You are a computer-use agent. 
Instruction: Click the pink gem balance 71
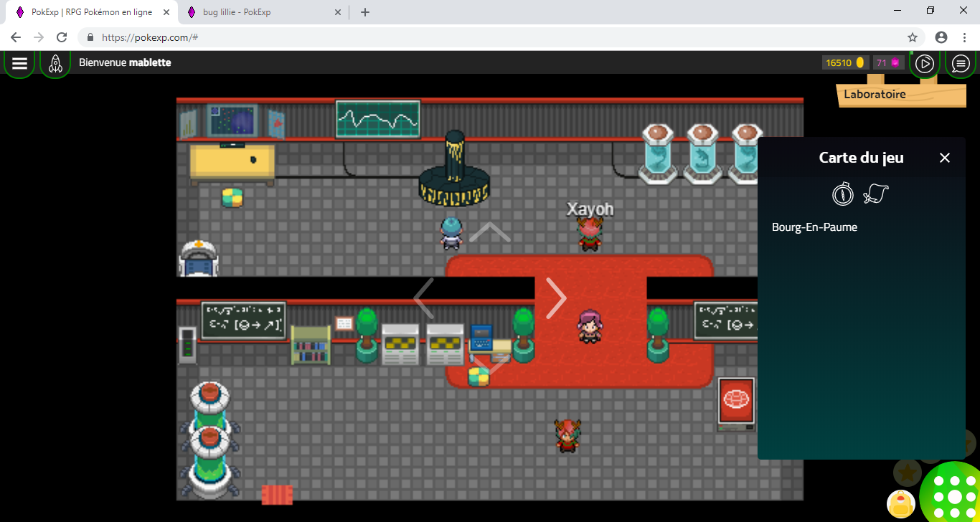(889, 63)
